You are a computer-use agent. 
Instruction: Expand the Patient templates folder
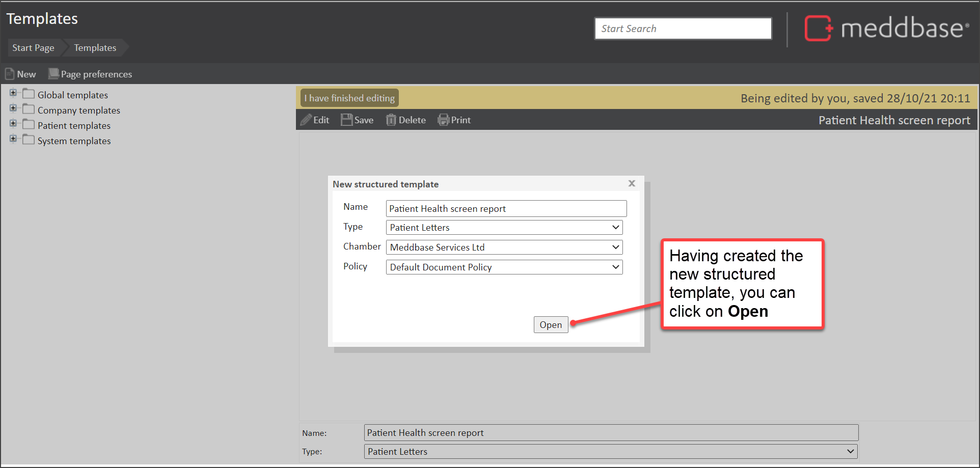click(x=13, y=123)
